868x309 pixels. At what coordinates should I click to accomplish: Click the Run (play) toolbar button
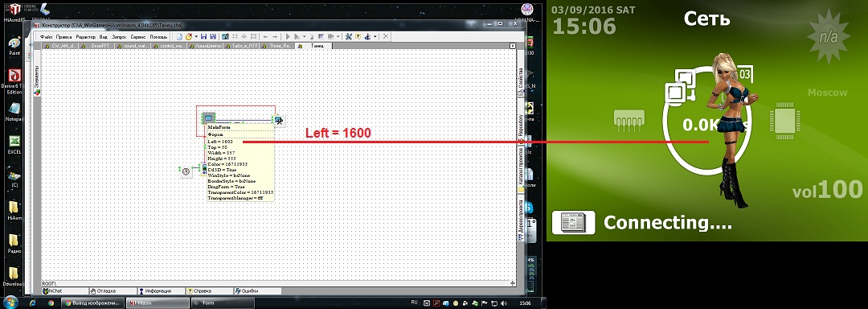point(288,36)
